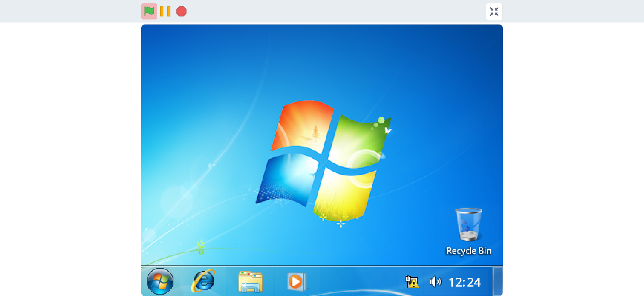This screenshot has height=300, width=644.
Task: Click the 12:24 taskbar clock
Action: 465,282
